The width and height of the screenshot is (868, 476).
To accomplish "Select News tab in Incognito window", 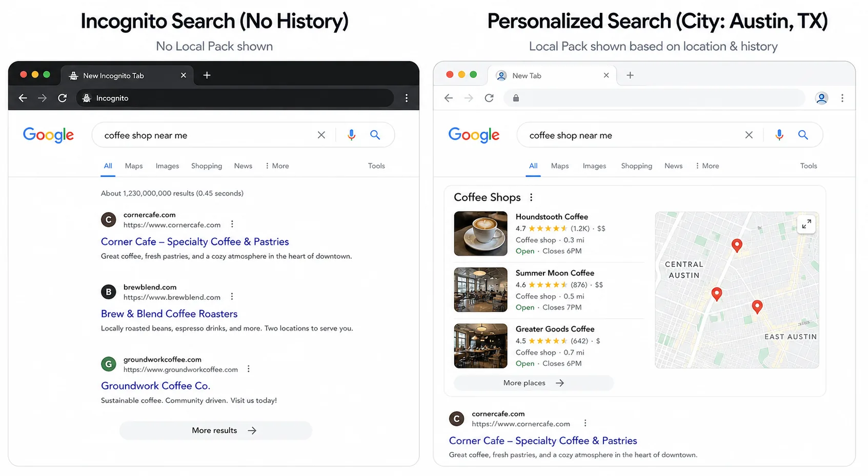I will point(243,165).
